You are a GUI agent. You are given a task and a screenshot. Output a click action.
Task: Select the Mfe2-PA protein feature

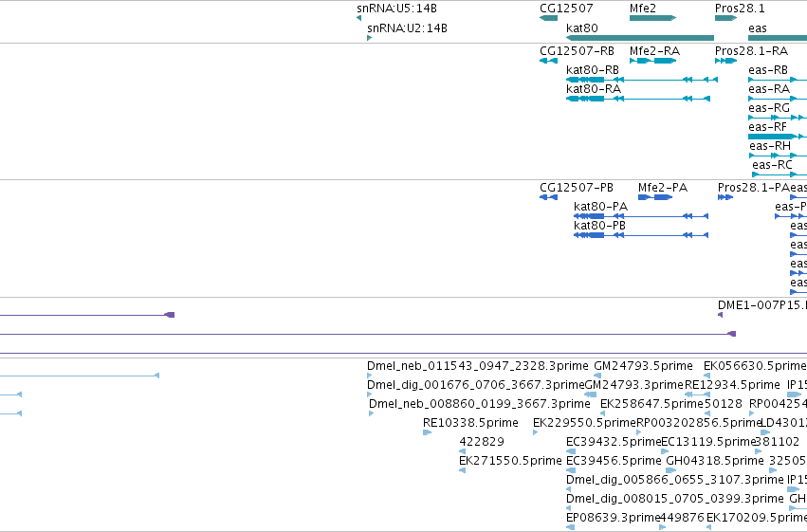[655, 197]
